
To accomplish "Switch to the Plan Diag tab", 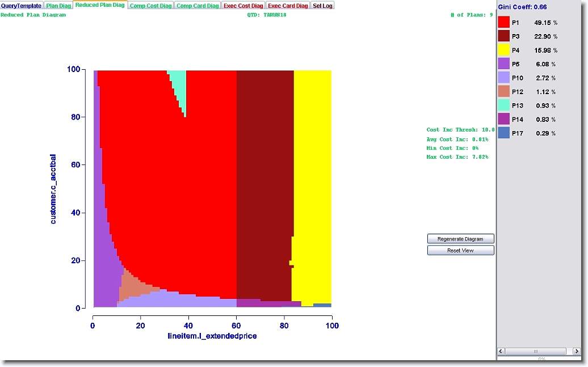I will [x=58, y=6].
